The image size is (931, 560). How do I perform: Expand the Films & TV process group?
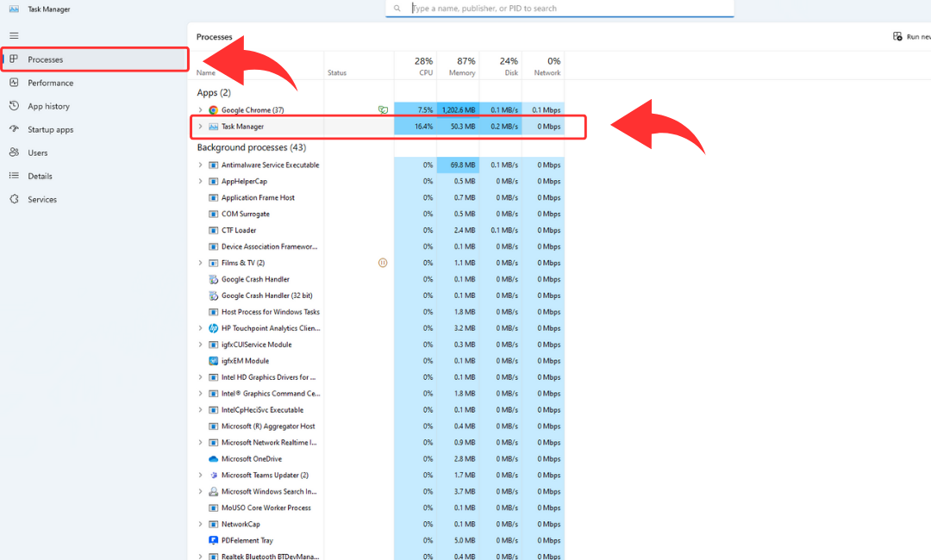pyautogui.click(x=201, y=263)
